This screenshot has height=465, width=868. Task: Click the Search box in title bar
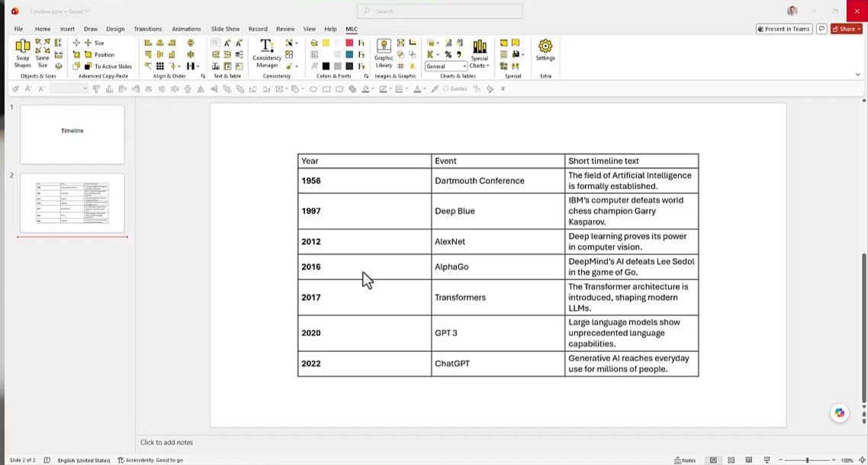coord(440,11)
